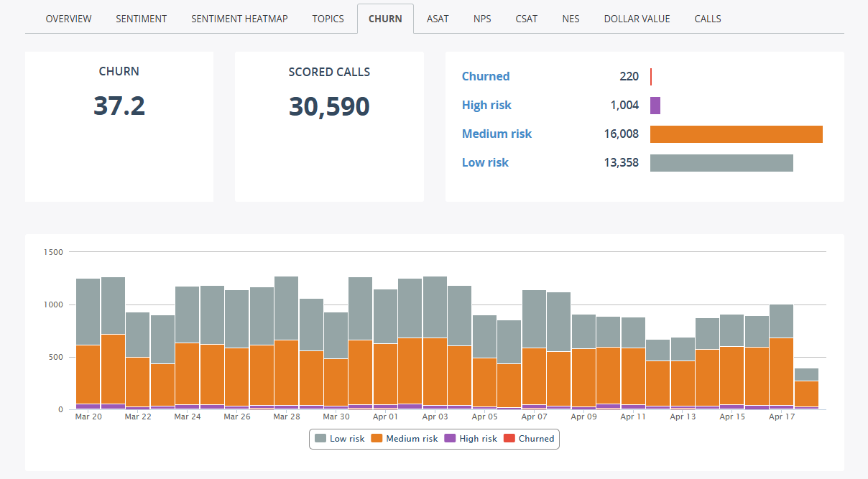Toggle Low risk series in chart legend
The height and width of the screenshot is (479, 868).
[x=340, y=439]
